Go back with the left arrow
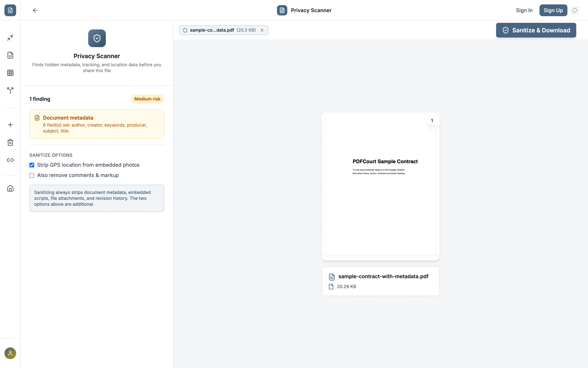This screenshot has height=368, width=588. click(x=35, y=10)
